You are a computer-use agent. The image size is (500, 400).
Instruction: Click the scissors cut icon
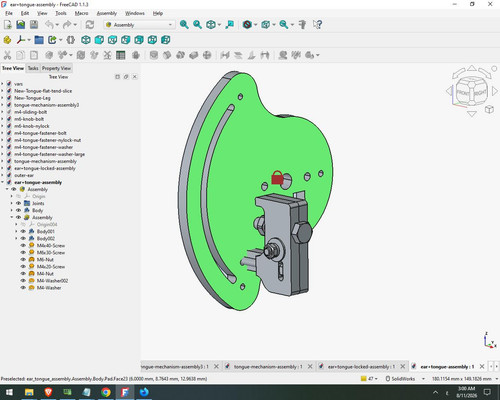coord(7,55)
